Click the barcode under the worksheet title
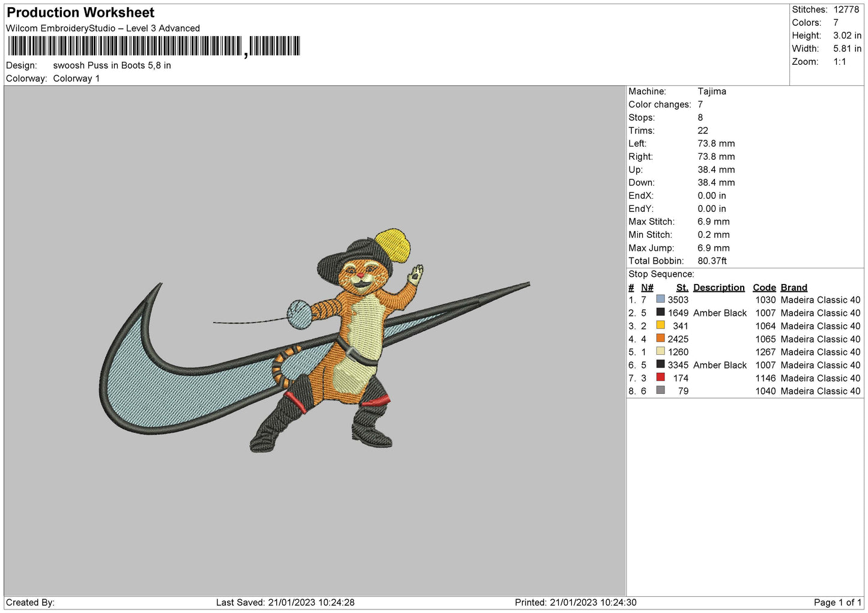Viewport: 868px width, 613px height. (x=154, y=46)
